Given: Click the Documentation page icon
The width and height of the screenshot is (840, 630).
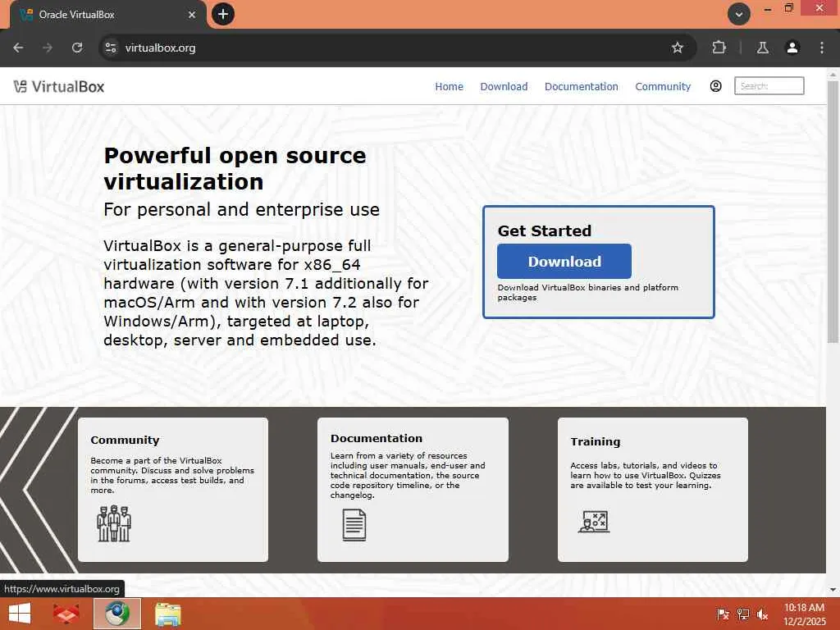Looking at the screenshot, I should 354,525.
